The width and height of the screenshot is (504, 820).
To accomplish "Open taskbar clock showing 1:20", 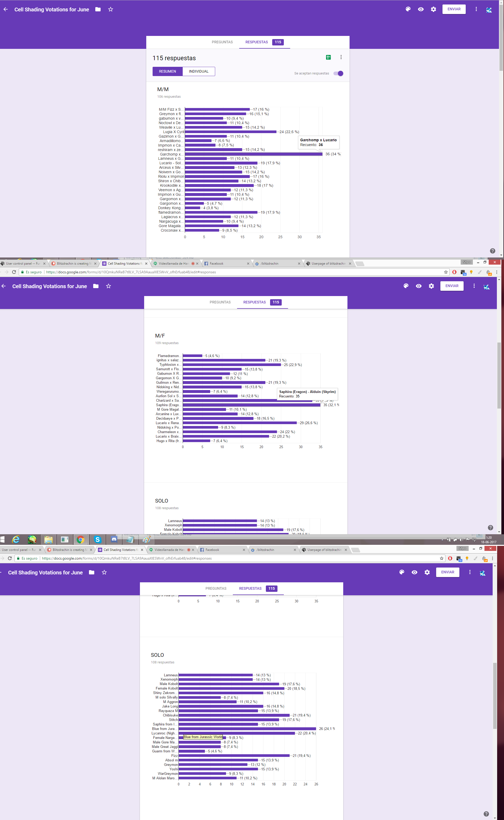I will [489, 540].
